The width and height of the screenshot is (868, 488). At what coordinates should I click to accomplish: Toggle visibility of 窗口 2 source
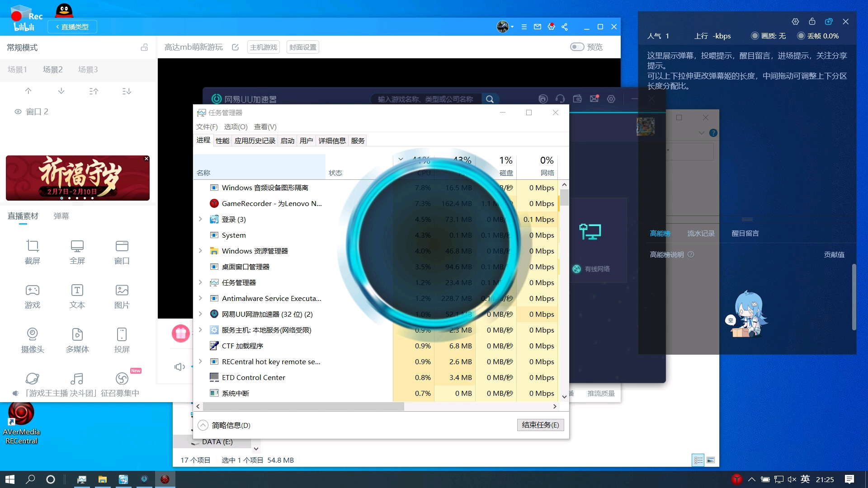[18, 112]
